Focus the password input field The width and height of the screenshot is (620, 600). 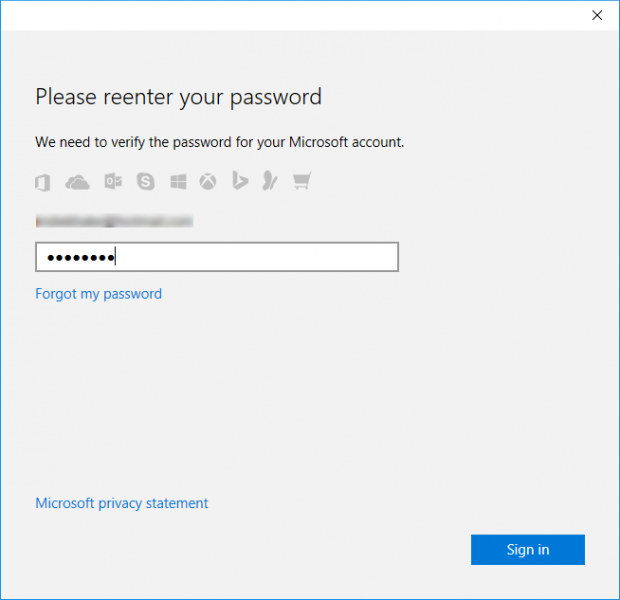(217, 257)
